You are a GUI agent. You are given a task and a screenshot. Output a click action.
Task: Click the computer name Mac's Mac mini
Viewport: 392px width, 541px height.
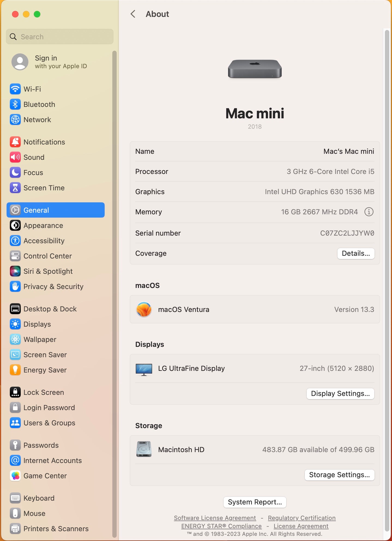(349, 151)
